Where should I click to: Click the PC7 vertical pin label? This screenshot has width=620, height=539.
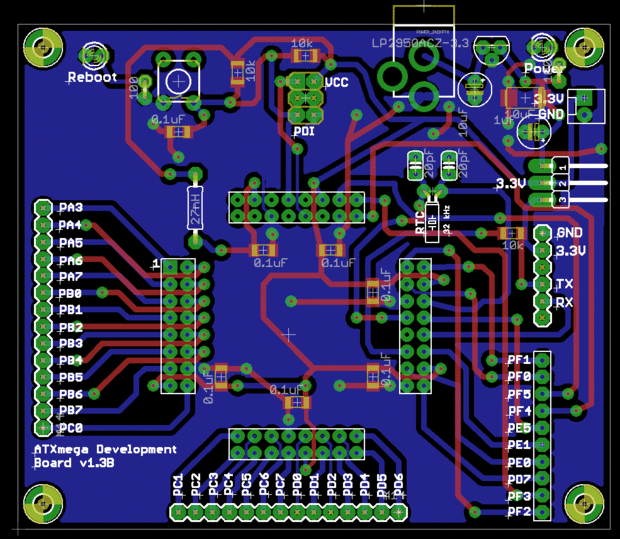[280, 485]
